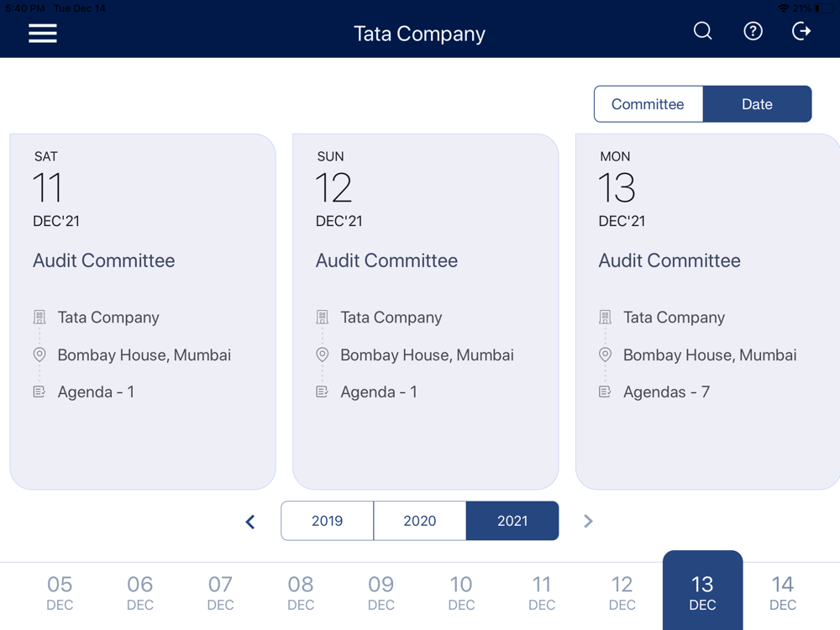Switch view to Committee
The width and height of the screenshot is (840, 630).
pyautogui.click(x=648, y=104)
